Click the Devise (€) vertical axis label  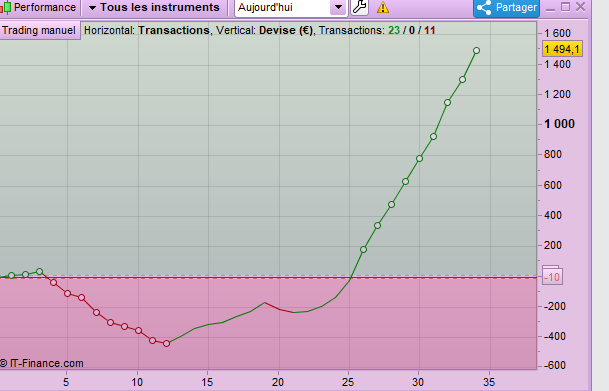286,30
